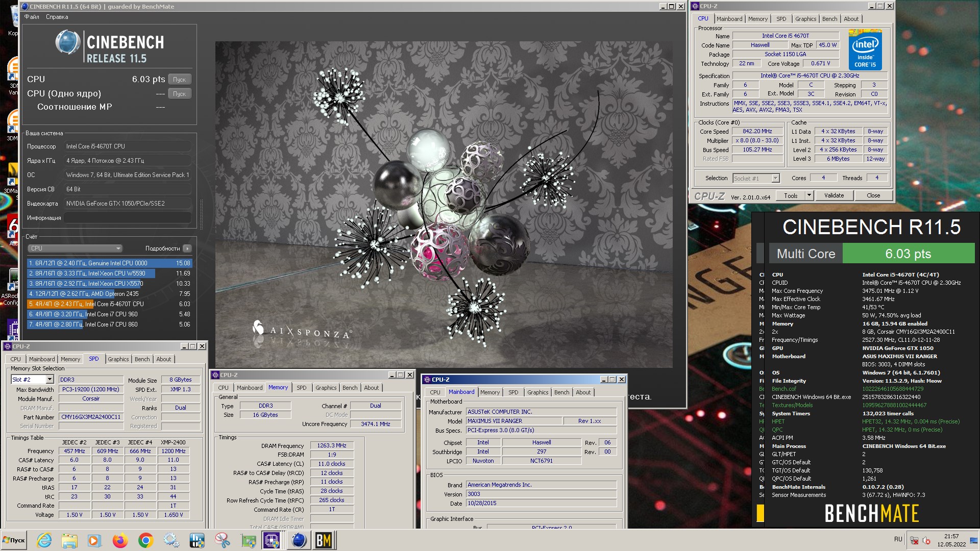
Task: Select ranking row Genuine Intel CPU 0000
Action: pyautogui.click(x=109, y=263)
